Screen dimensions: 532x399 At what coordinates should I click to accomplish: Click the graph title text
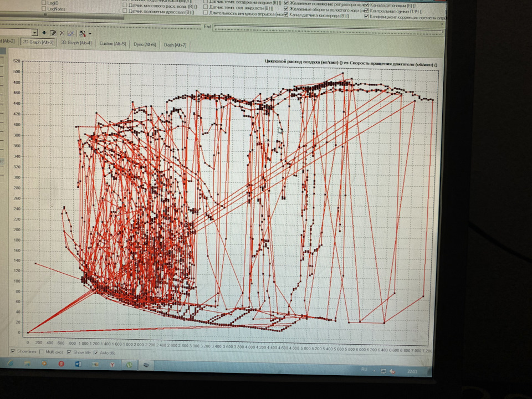351,63
